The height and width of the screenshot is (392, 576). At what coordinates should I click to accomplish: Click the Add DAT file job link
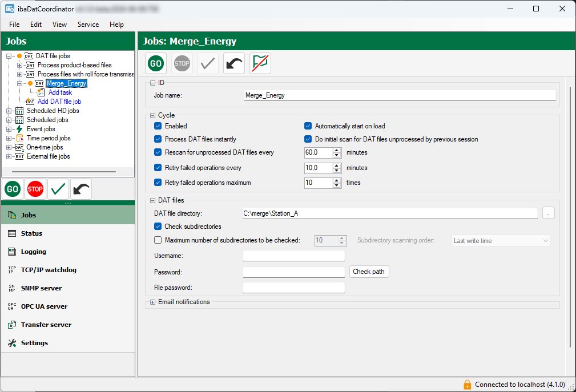59,102
